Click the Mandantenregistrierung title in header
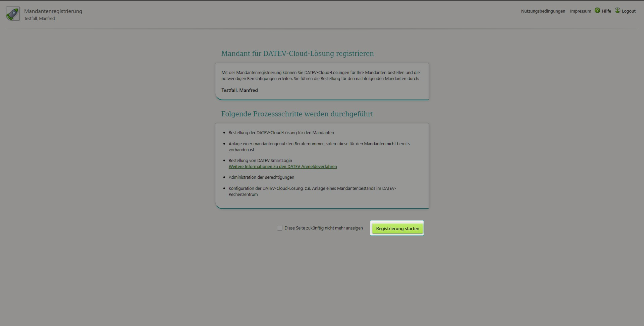 53,11
